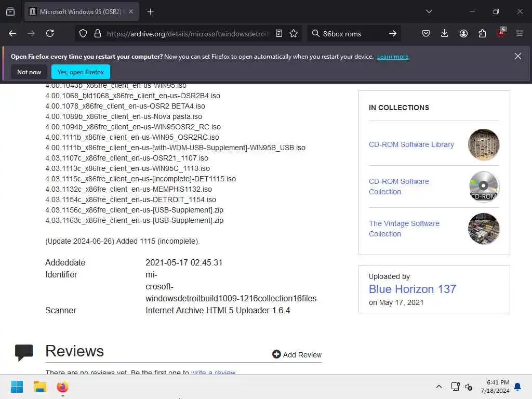Viewport: 532px width, 399px height.
Task: Show hidden system tray icons chevron
Action: click(438, 387)
